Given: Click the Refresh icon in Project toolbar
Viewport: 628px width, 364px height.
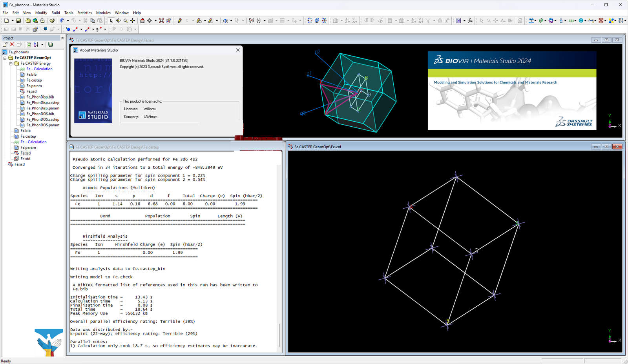Looking at the screenshot, I should coord(29,44).
